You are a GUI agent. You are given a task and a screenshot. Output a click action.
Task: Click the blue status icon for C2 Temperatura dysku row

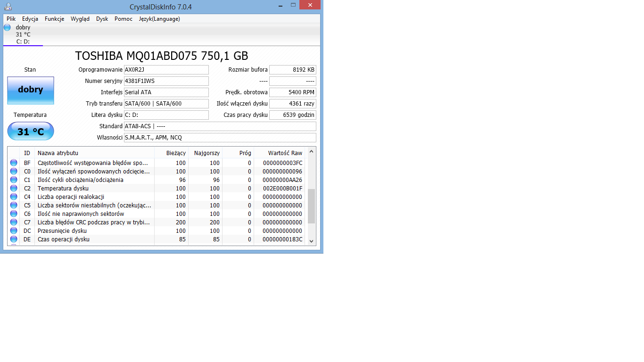click(14, 188)
